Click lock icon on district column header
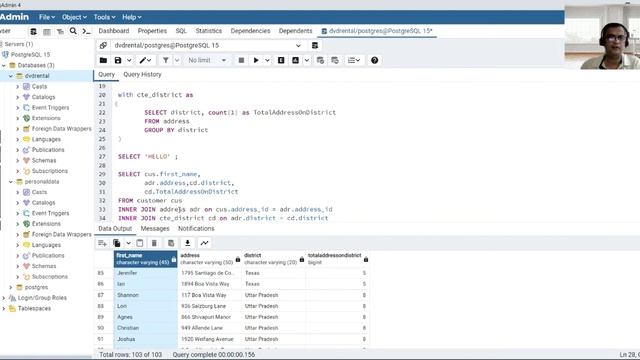This screenshot has width=640, height=360. (x=302, y=260)
